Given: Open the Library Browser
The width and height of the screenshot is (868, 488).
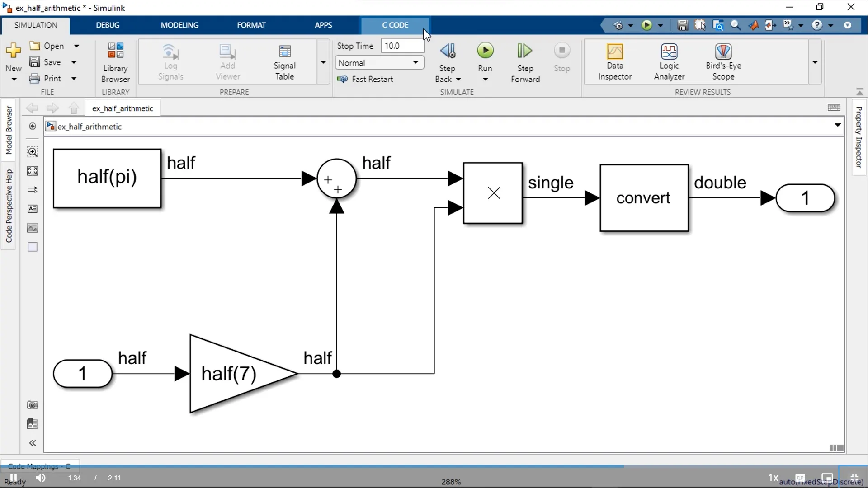Looking at the screenshot, I should tap(115, 62).
